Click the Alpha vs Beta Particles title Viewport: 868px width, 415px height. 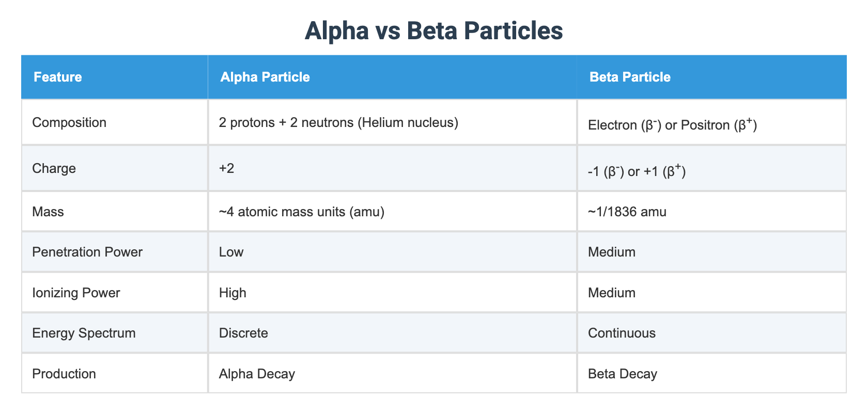433,30
